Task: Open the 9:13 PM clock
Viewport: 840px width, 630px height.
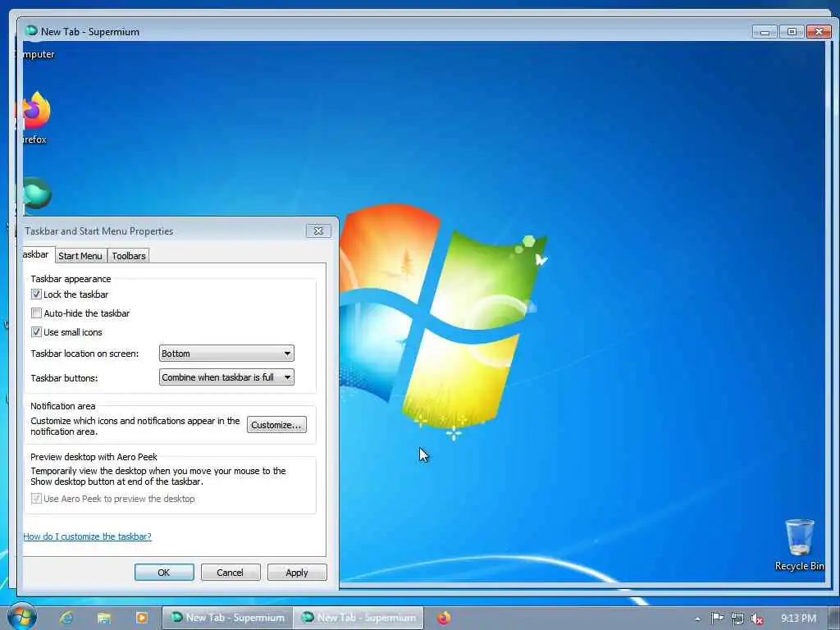Action: (x=798, y=619)
